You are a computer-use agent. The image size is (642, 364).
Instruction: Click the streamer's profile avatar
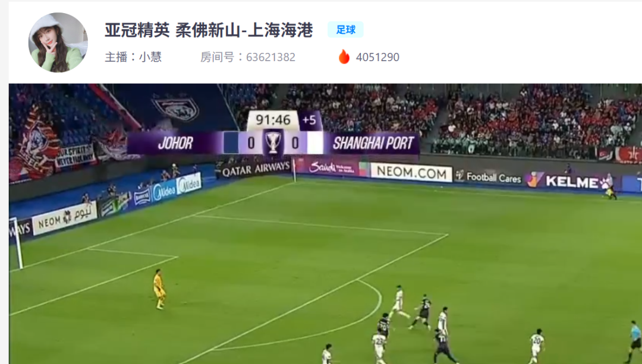[58, 43]
